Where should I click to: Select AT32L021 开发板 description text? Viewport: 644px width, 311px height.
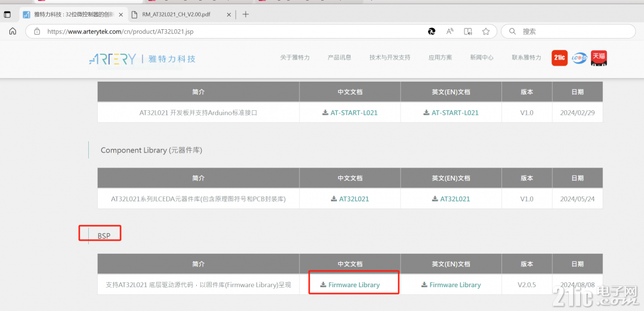[199, 113]
